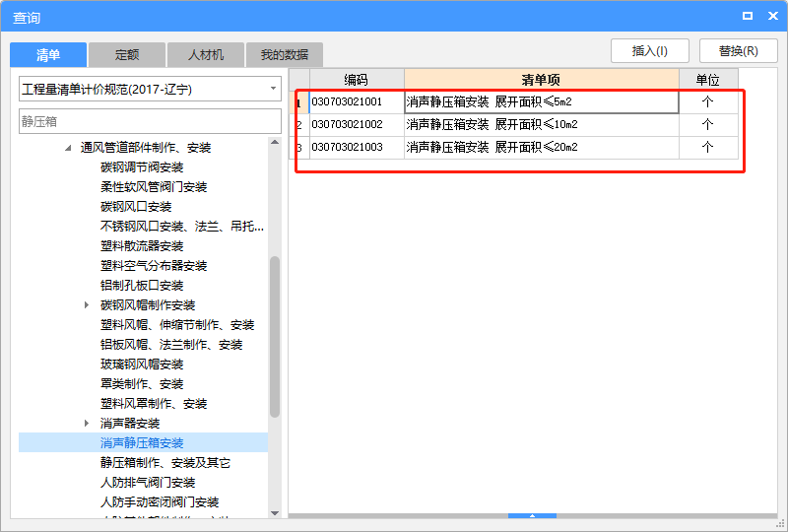This screenshot has height=532, width=788.
Task: Select the 消声静压箱安装 tree item
Action: coord(142,443)
